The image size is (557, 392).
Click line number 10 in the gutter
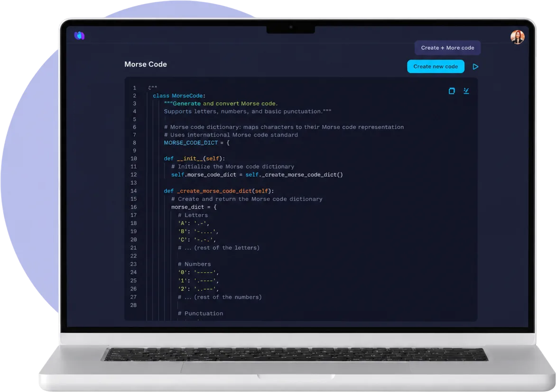click(x=134, y=159)
